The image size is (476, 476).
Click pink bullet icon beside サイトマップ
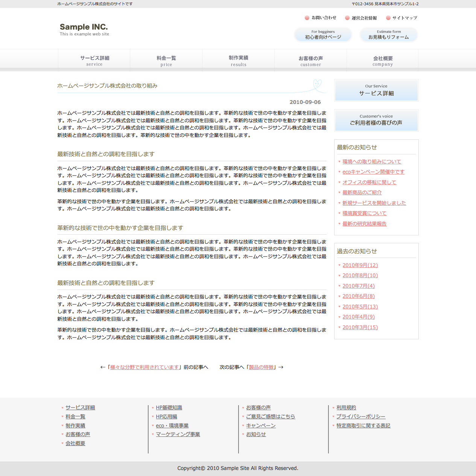[388, 18]
